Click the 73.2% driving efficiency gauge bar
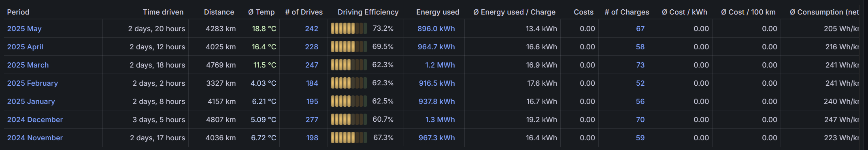This screenshot has width=868, height=150. (x=349, y=29)
